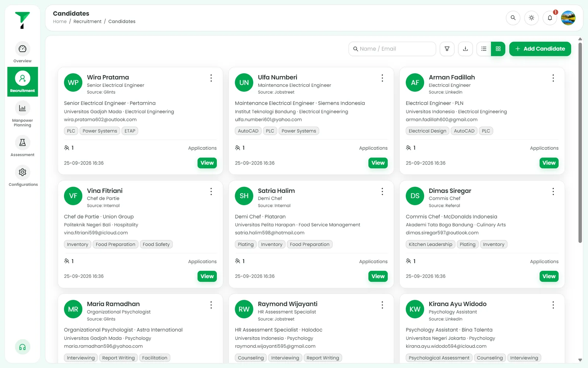Open more options for Dimas Siregar
This screenshot has width=588, height=368.
553,191
